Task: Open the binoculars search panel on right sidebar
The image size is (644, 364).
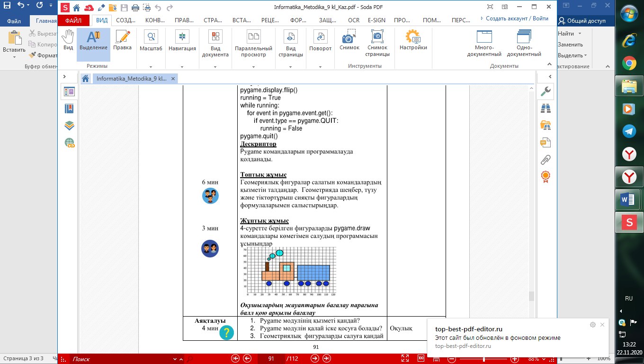Action: point(546,109)
